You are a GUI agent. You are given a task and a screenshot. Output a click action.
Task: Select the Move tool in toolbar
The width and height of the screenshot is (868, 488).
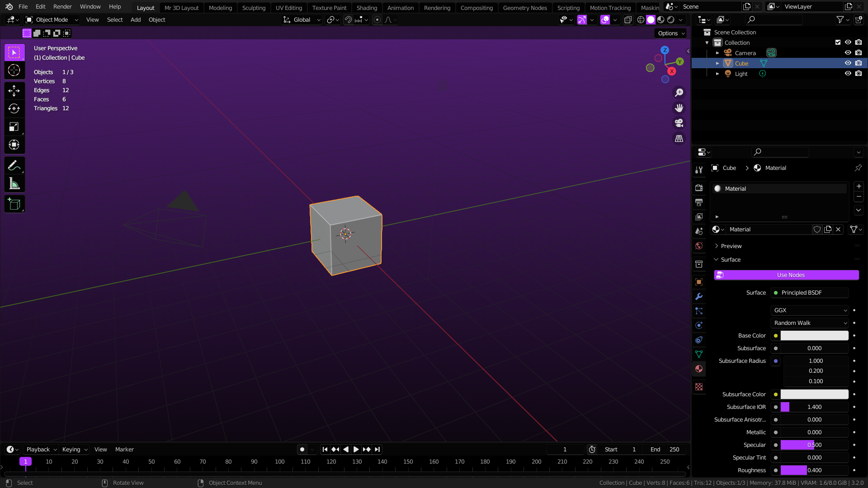[14, 90]
